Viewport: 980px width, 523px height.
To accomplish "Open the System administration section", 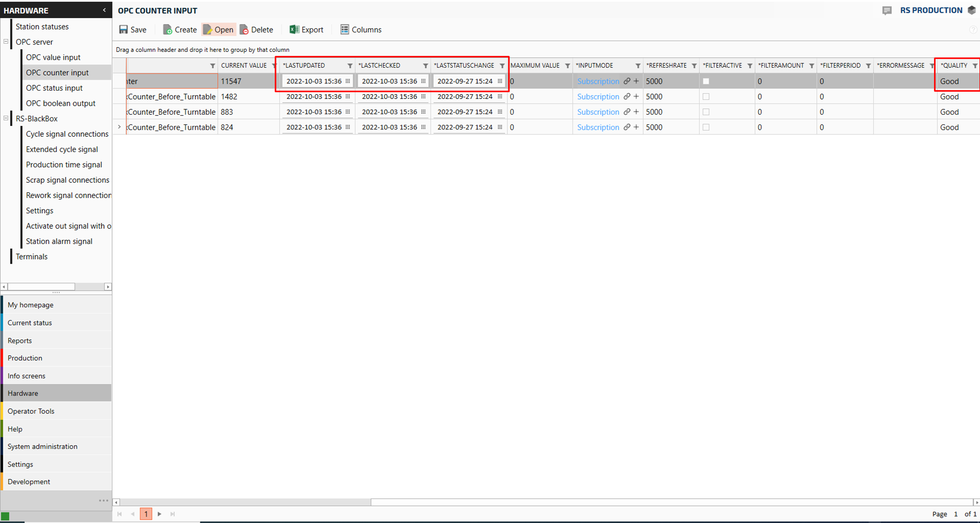I will pyautogui.click(x=43, y=447).
